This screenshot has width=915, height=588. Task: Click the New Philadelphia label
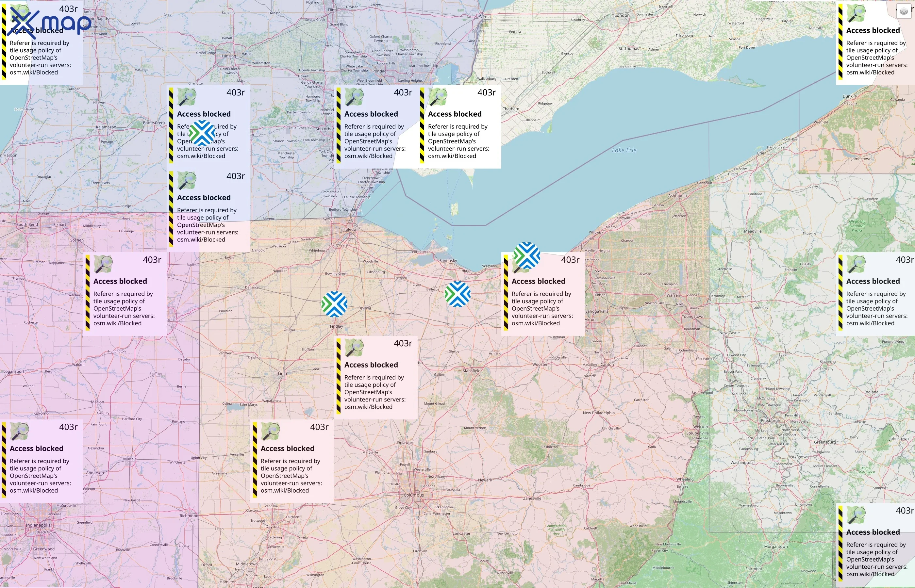[x=598, y=413]
